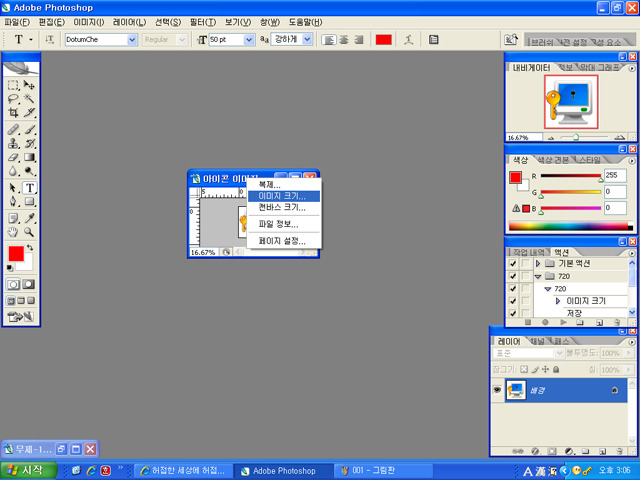Select the Brush tool
This screenshot has height=480, width=640.
(x=29, y=130)
